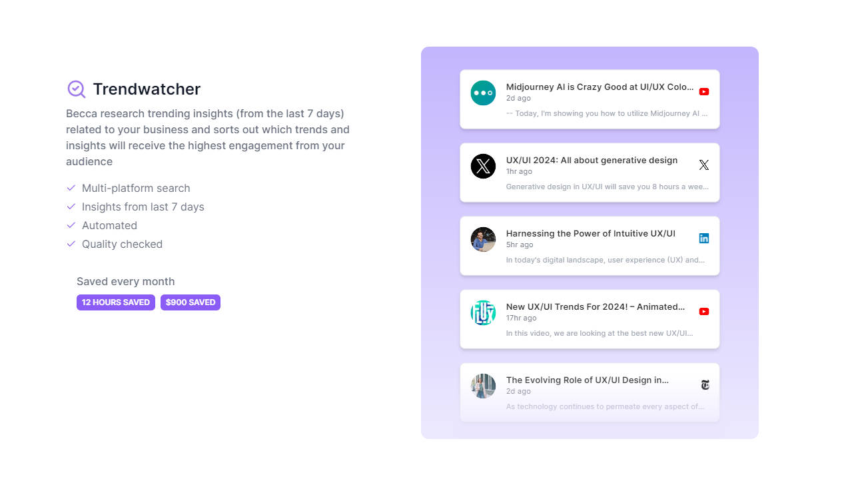Viewport: 868px width, 483px height.
Task: Click YouTube icon on New UX/UI Trends card
Action: click(x=704, y=312)
